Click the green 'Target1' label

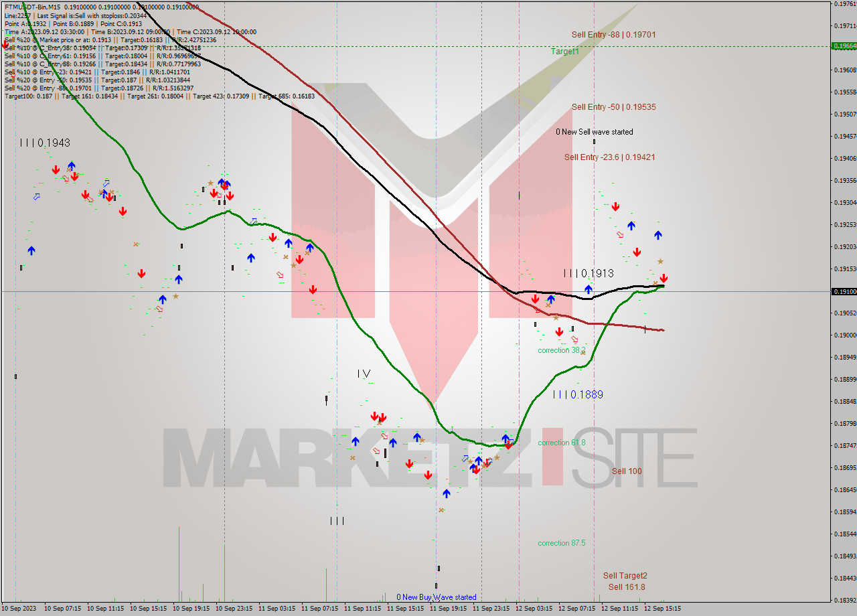coord(565,51)
